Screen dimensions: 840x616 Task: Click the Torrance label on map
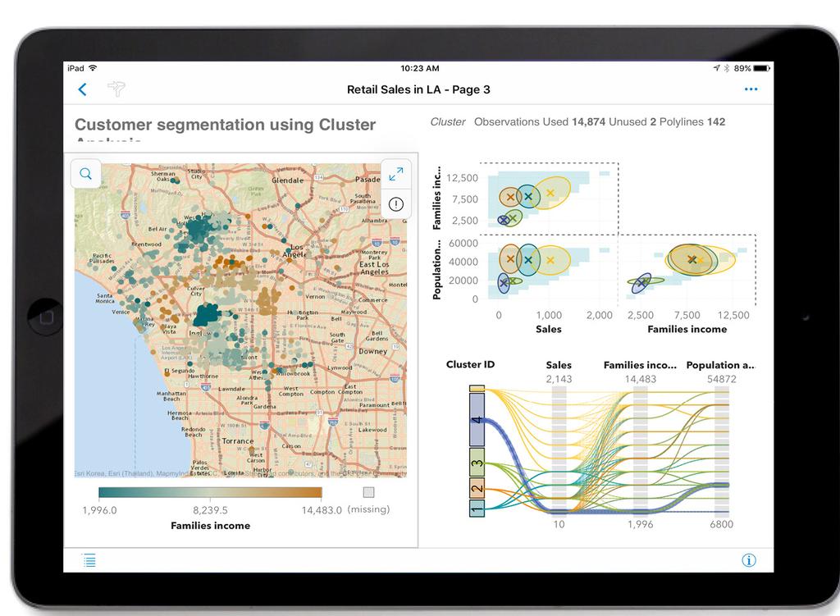click(x=238, y=440)
